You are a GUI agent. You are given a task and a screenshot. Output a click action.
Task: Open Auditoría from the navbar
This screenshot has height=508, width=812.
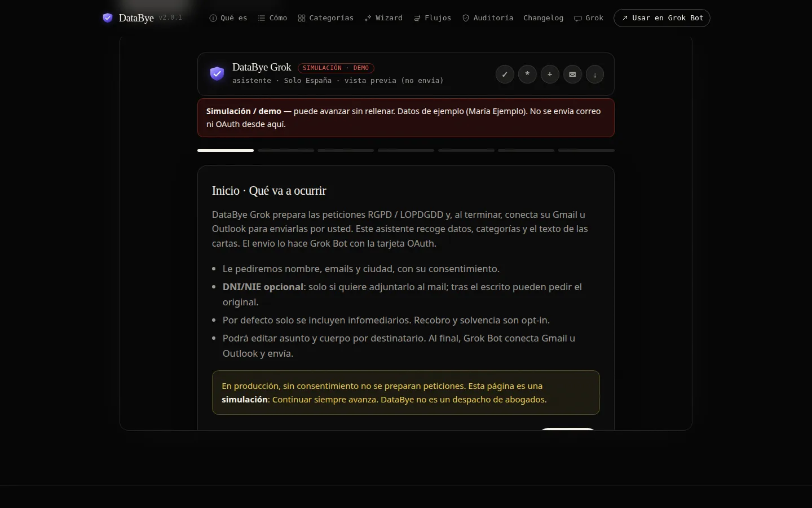pos(488,18)
